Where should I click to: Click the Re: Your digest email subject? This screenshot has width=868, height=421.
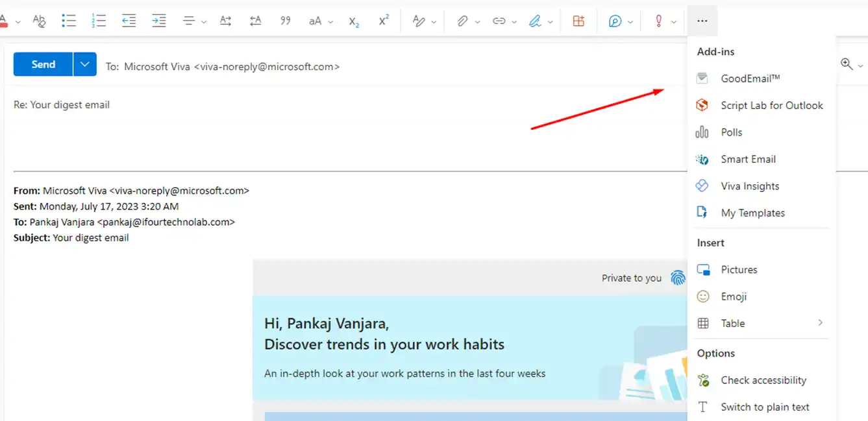(62, 104)
